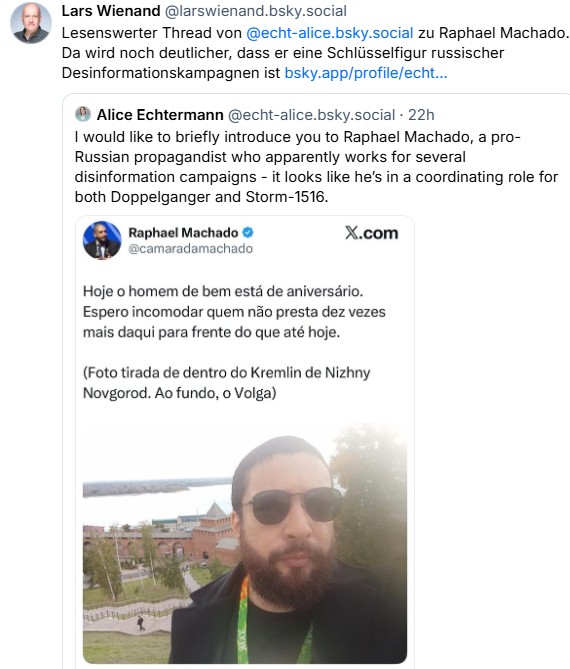Open the selfie photo at Nizhny Novgorod
Screen dimensions: 570x669
245,543
